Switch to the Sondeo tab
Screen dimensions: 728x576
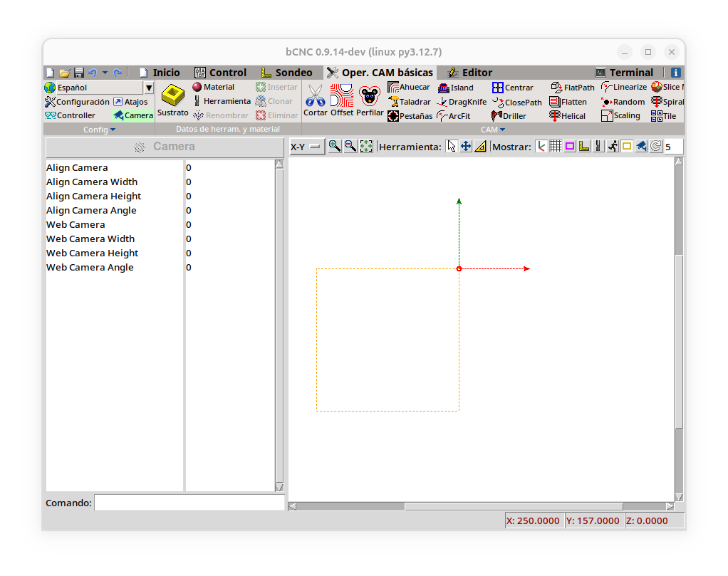(x=286, y=73)
